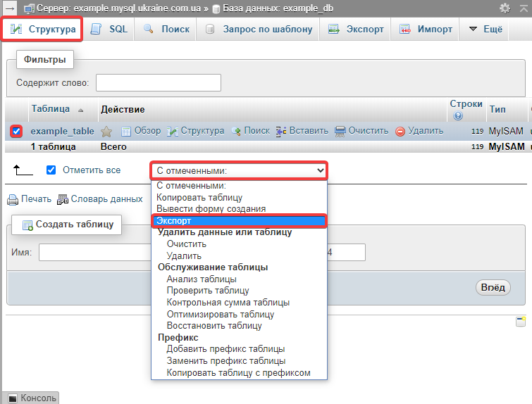
Task: Focus the "Содержит слово" filter input field
Action: click(x=158, y=83)
